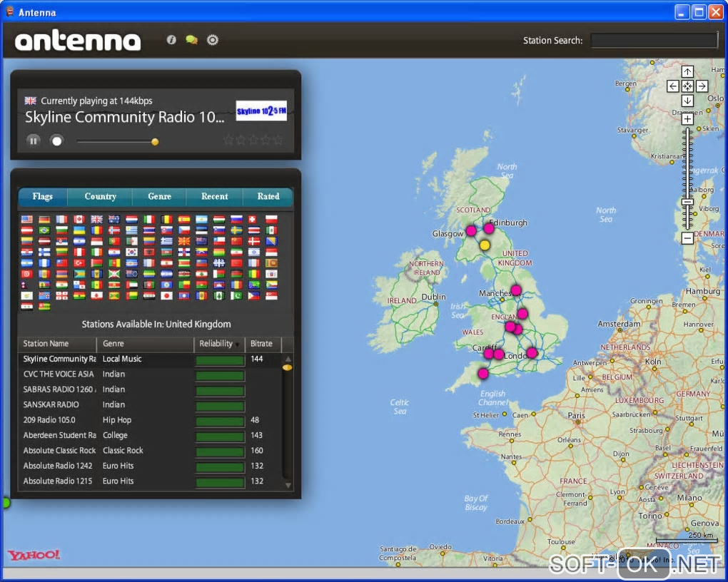Select the 209 Radio 105.0 station
728x582 pixels.
(49, 420)
